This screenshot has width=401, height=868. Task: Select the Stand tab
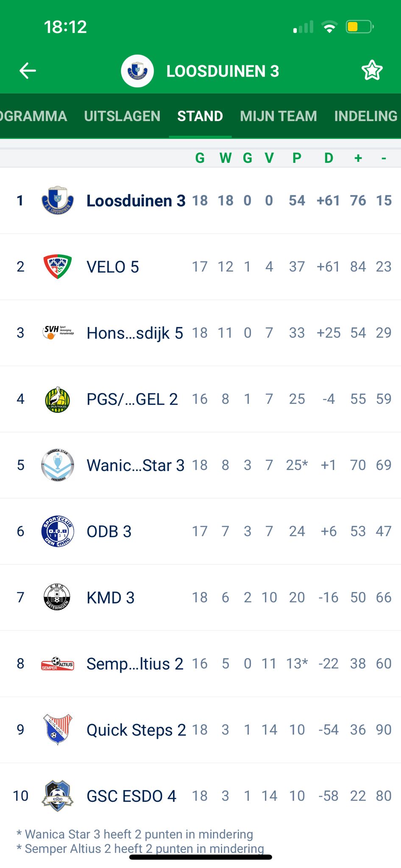[200, 116]
